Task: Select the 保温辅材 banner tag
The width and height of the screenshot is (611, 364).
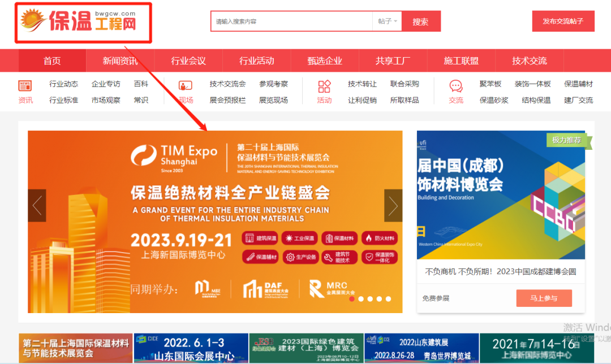Action: pos(260,257)
